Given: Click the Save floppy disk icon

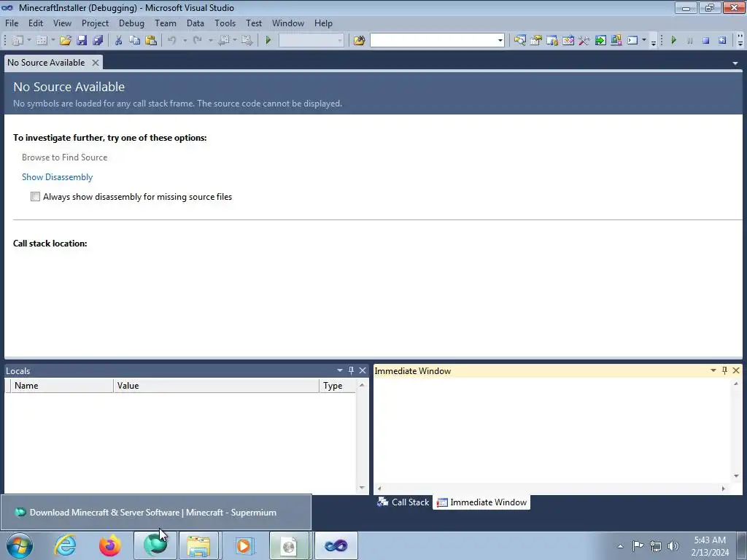Looking at the screenshot, I should pyautogui.click(x=82, y=41).
